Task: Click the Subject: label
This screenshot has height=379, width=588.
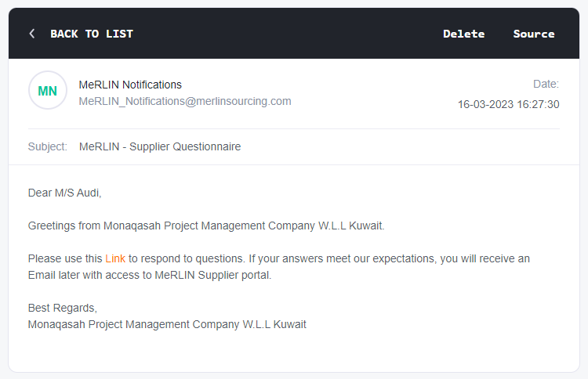Action: [x=48, y=146]
